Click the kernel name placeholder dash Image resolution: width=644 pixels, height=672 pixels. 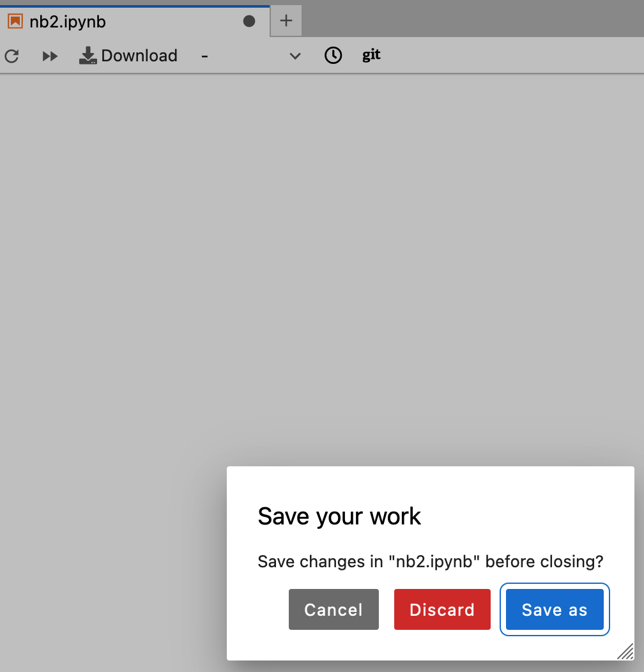(x=204, y=56)
